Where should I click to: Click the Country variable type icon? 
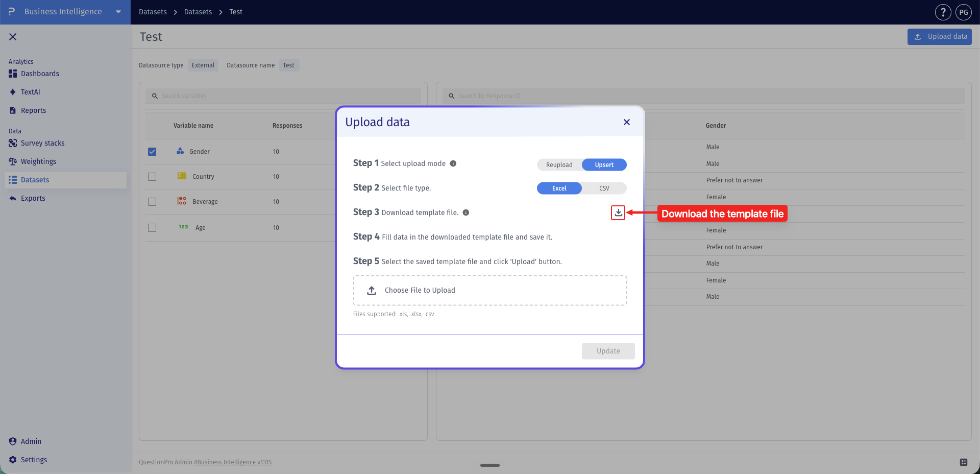(x=182, y=176)
